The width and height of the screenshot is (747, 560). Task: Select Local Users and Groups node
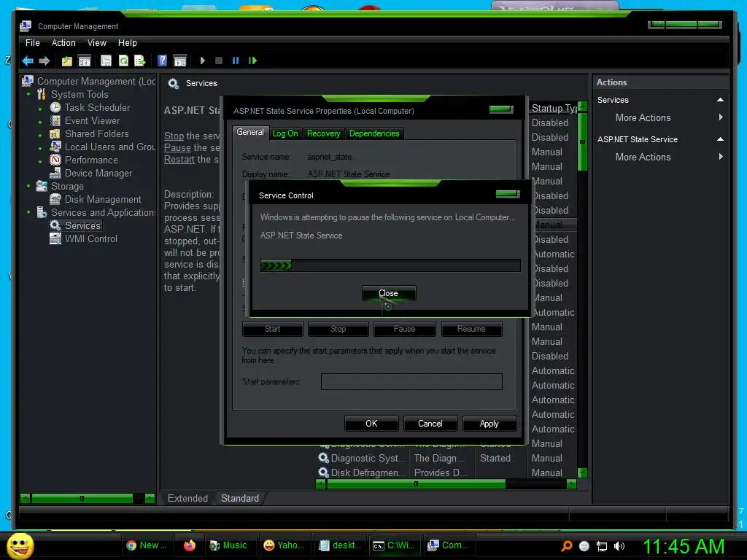(110, 147)
